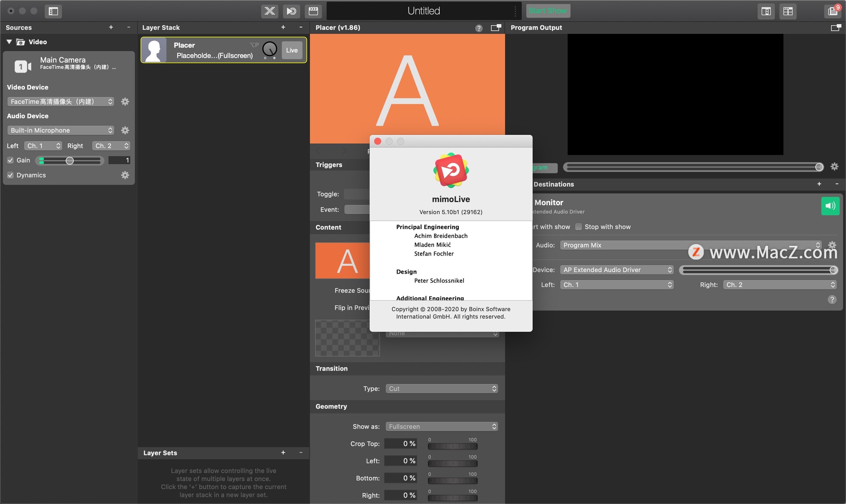Open the notifications icon with red badge

(x=833, y=11)
